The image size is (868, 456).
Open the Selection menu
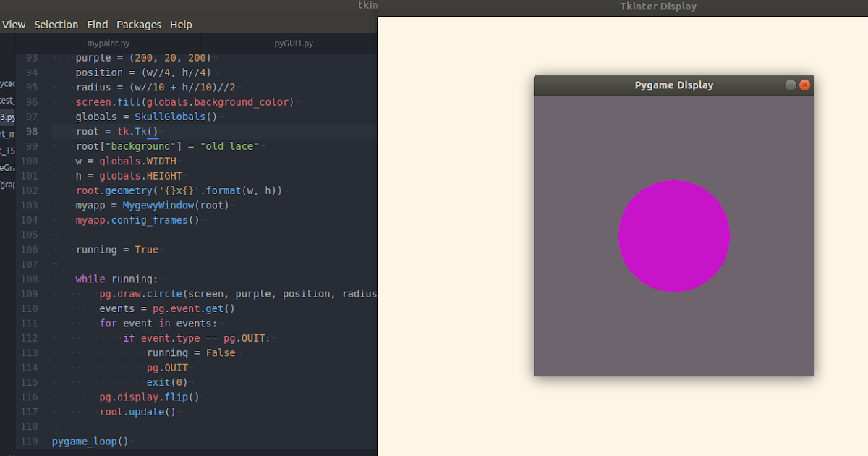[x=56, y=24]
